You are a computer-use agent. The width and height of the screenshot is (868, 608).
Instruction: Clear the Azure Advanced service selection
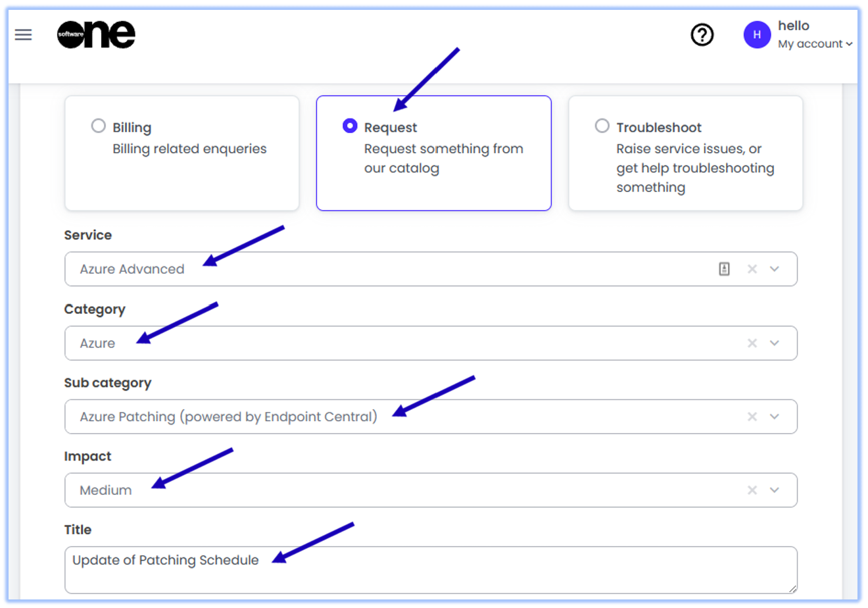point(752,269)
